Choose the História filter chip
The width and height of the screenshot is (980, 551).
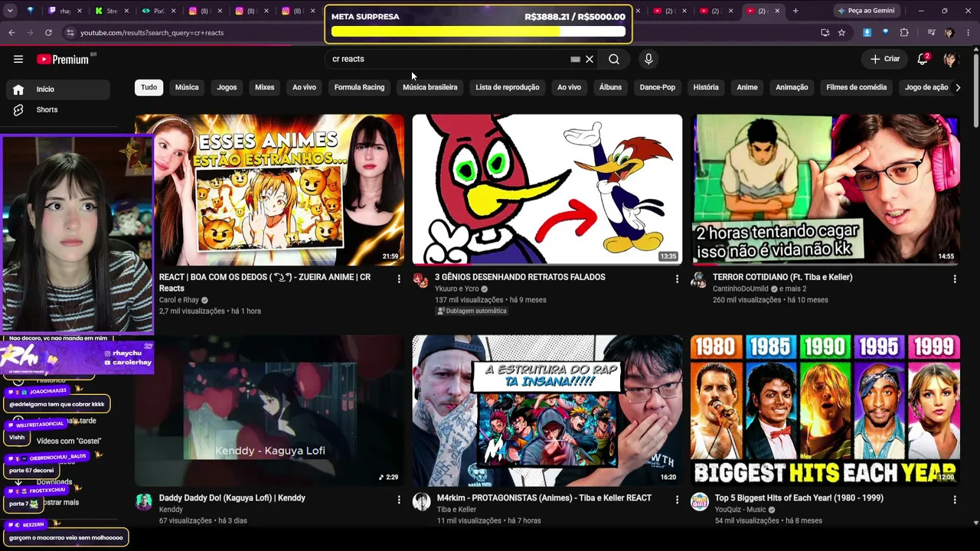[706, 87]
